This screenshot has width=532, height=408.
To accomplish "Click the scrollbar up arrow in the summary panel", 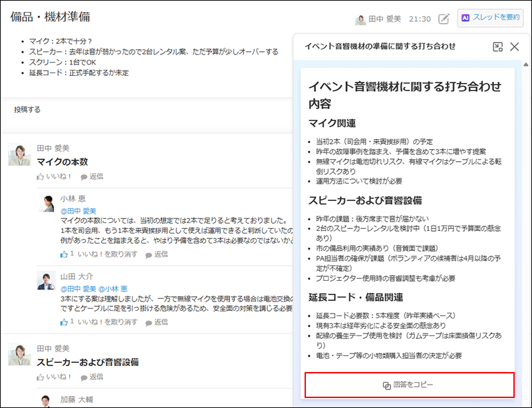I will click(x=526, y=65).
